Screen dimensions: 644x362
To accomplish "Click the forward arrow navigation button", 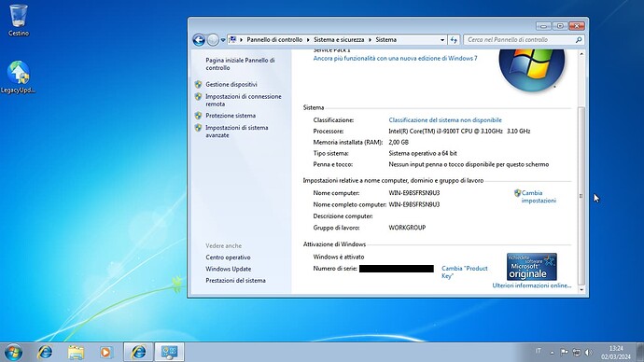I will click(x=213, y=40).
